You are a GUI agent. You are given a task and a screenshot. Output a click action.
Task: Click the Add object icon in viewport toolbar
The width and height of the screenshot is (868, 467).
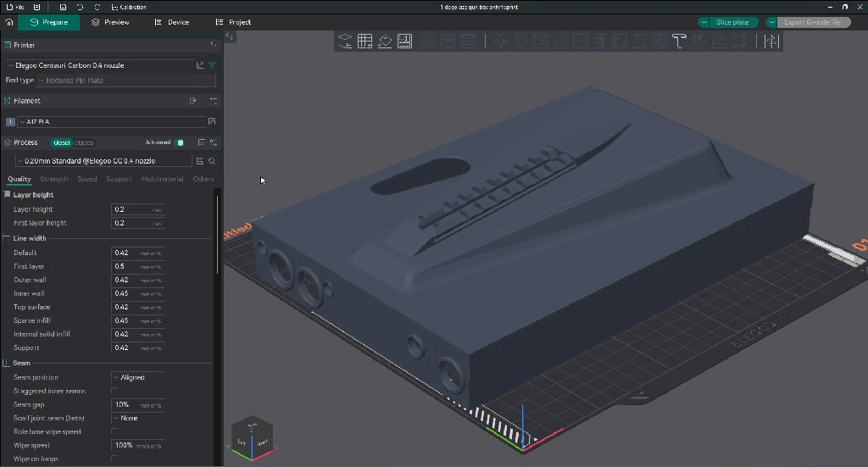coord(345,41)
